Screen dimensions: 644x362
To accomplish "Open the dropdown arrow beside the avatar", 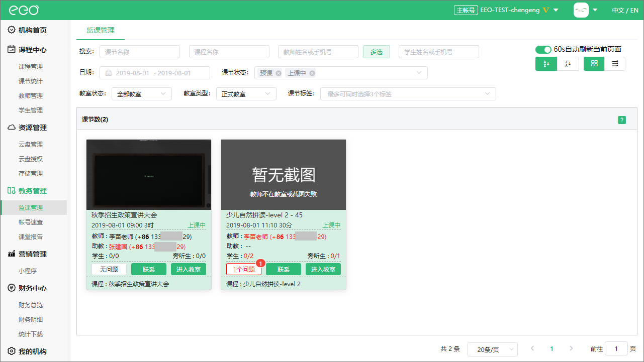I will [595, 10].
